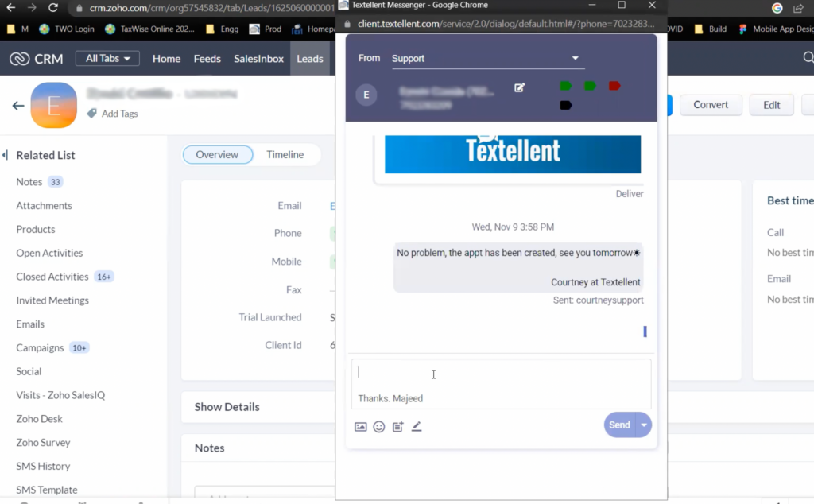The image size is (814, 504).
Task: Click Add Tags link
Action: (x=119, y=114)
